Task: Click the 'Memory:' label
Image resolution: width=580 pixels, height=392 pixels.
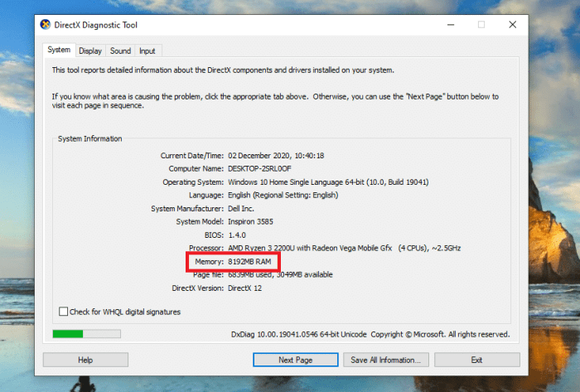Action: [209, 261]
